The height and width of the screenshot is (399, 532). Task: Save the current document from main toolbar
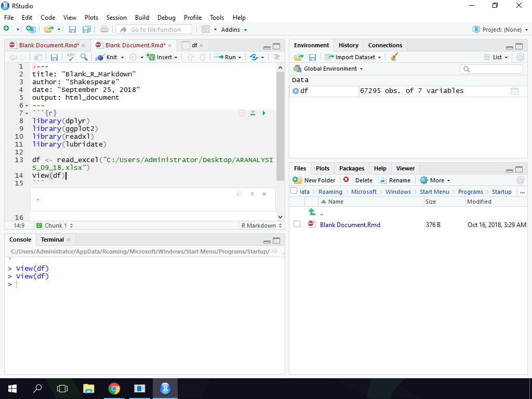pos(72,30)
